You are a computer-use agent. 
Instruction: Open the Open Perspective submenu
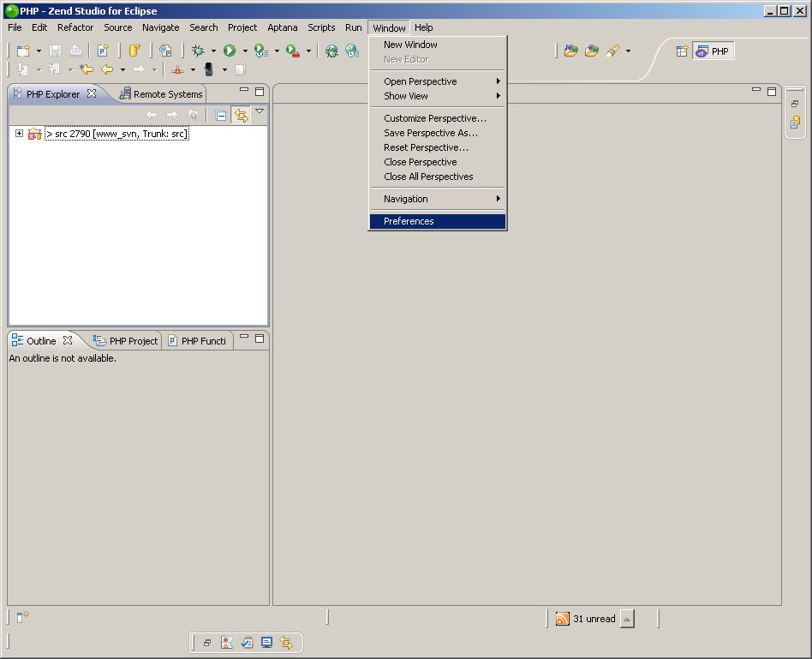[438, 81]
